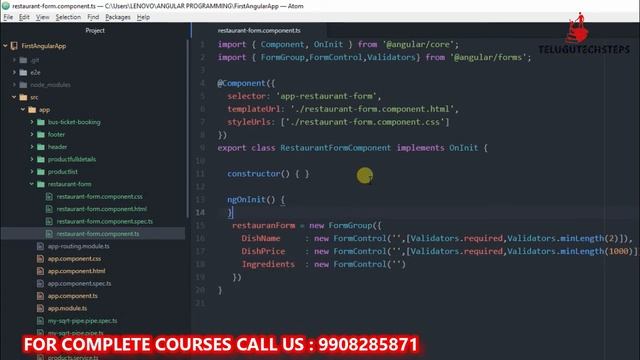Click line number 14 in the gutter
This screenshot has height=360, width=640.
200,212
